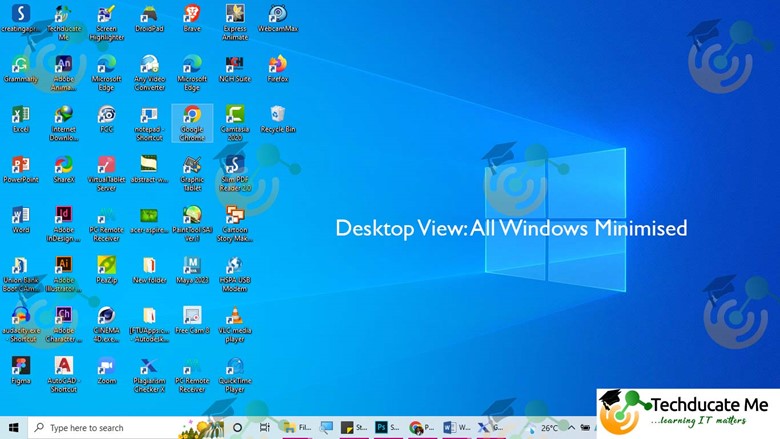Screen dimensions: 780x439
Task: Launch Brave browser from the desktop
Action: pyautogui.click(x=192, y=16)
